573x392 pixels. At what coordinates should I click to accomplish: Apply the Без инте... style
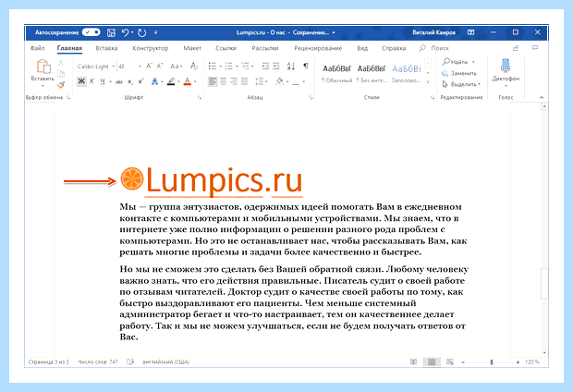tap(372, 73)
